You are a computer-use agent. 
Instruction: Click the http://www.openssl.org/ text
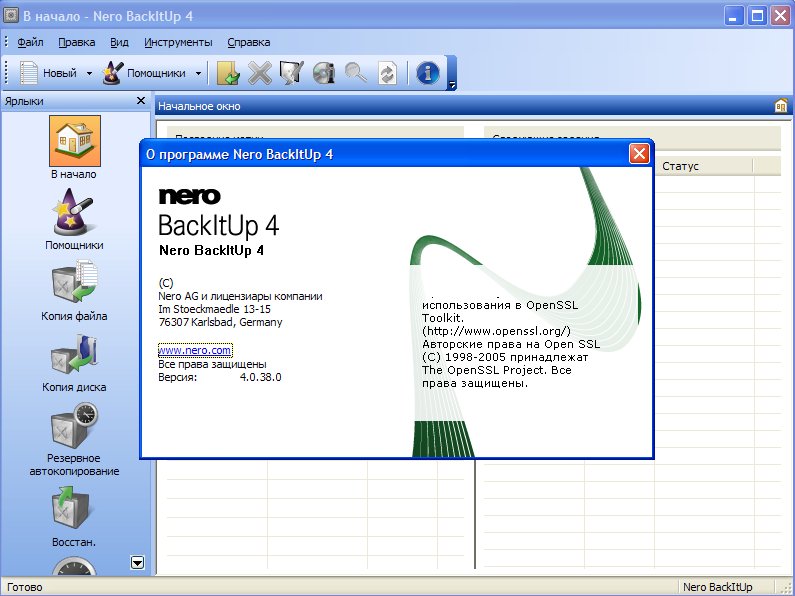496,331
